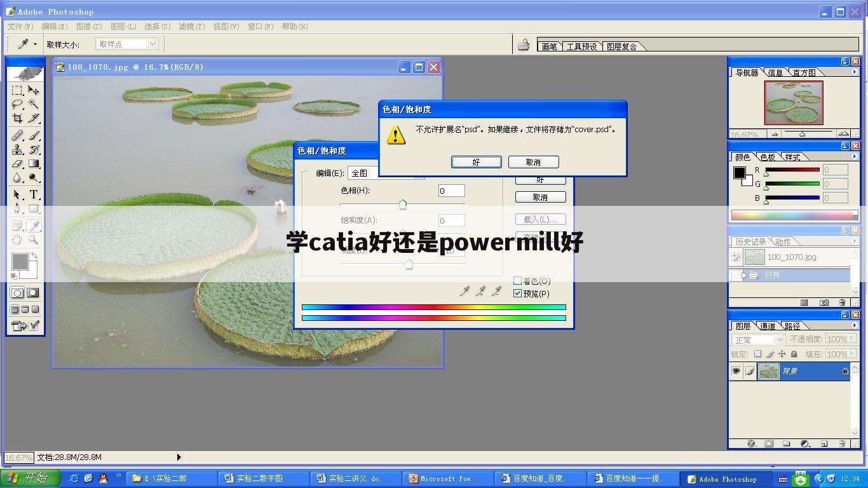Viewport: 868px width, 488px height.
Task: Select the History Brush tool
Action: (x=34, y=149)
